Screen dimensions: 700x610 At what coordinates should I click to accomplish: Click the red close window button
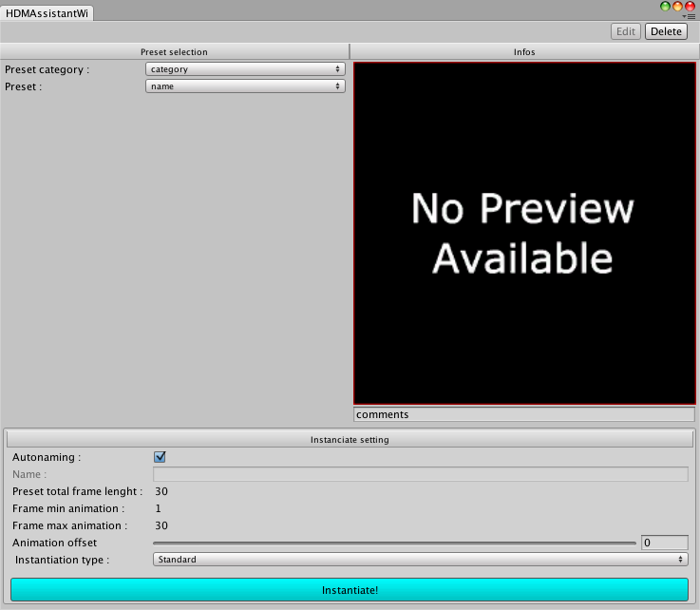pyautogui.click(x=690, y=6)
